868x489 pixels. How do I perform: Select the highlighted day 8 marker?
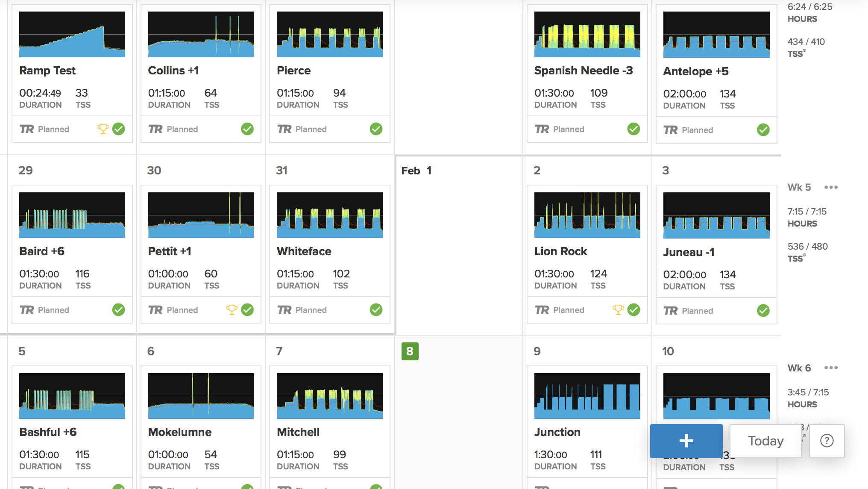[410, 351]
